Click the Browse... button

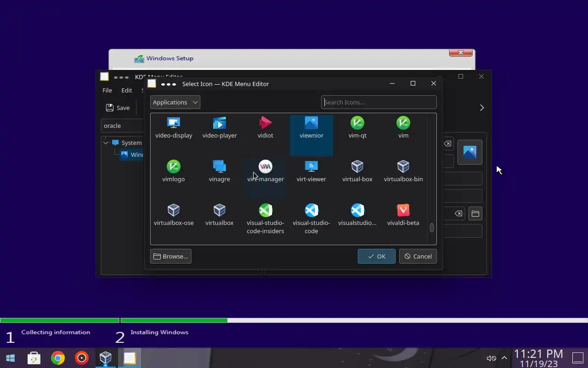171,256
